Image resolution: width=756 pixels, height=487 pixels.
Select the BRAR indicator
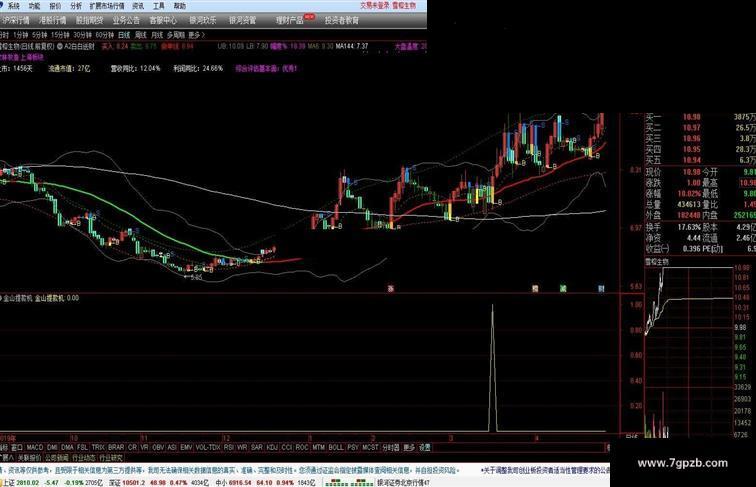[x=116, y=447]
